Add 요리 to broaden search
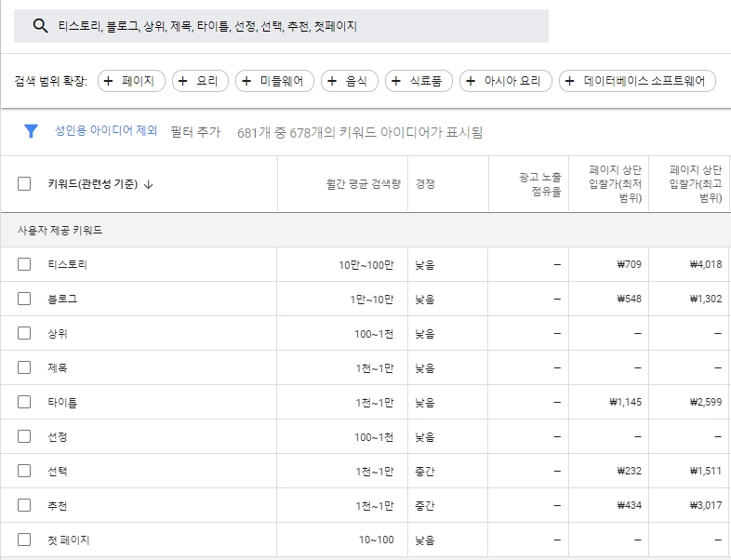731x560 pixels. click(x=201, y=81)
